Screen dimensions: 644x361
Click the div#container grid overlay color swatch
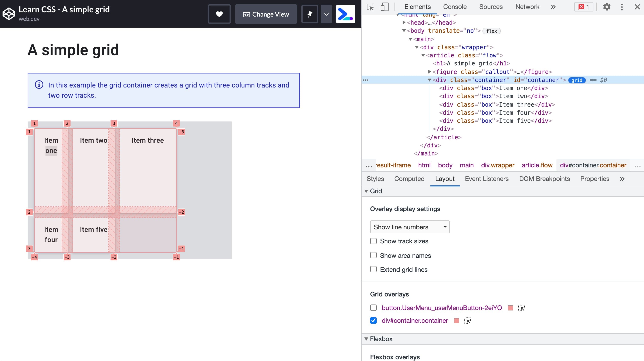click(x=456, y=320)
